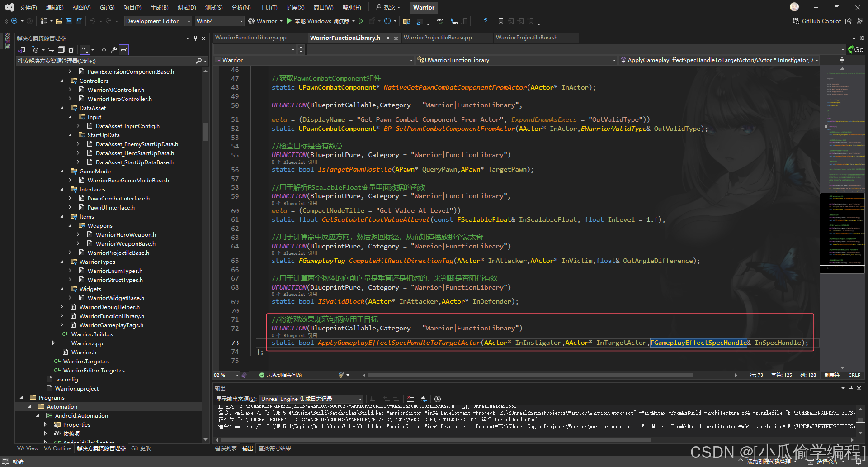Click Solution Explorer pending changes clock icon
This screenshot has height=467, width=868.
point(36,50)
